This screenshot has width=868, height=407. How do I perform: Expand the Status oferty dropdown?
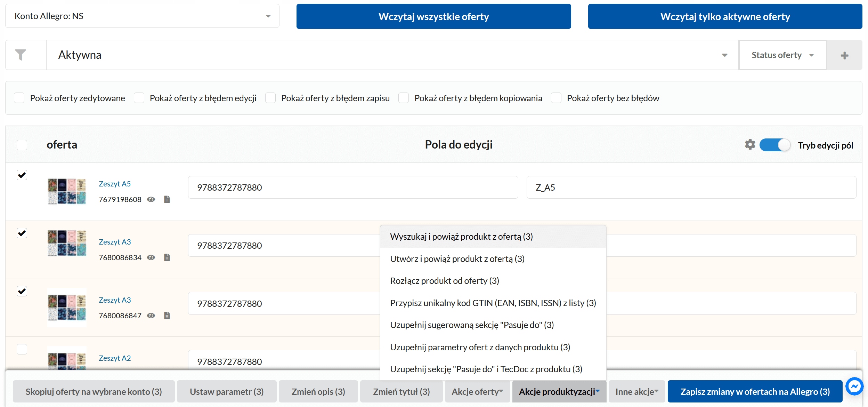[x=782, y=55]
